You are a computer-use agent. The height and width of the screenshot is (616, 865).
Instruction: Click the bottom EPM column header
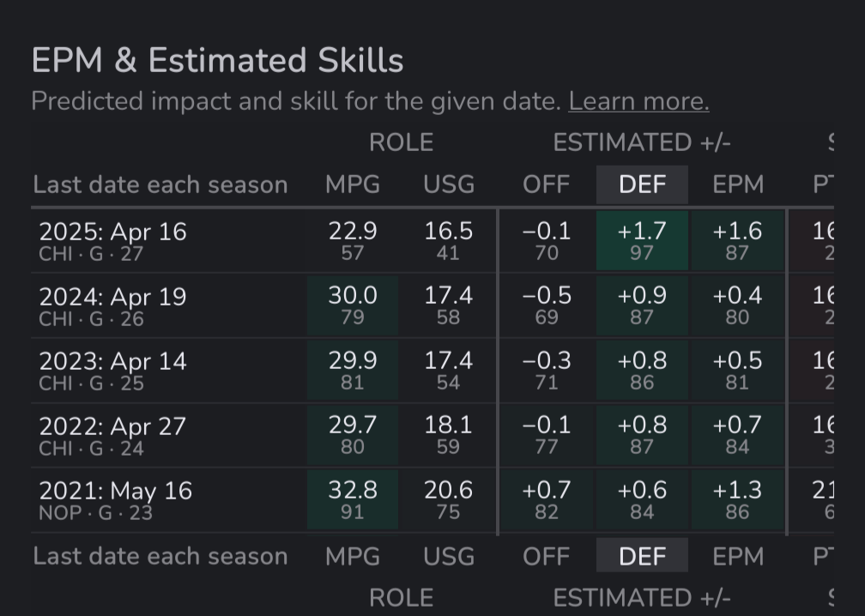coord(737,556)
